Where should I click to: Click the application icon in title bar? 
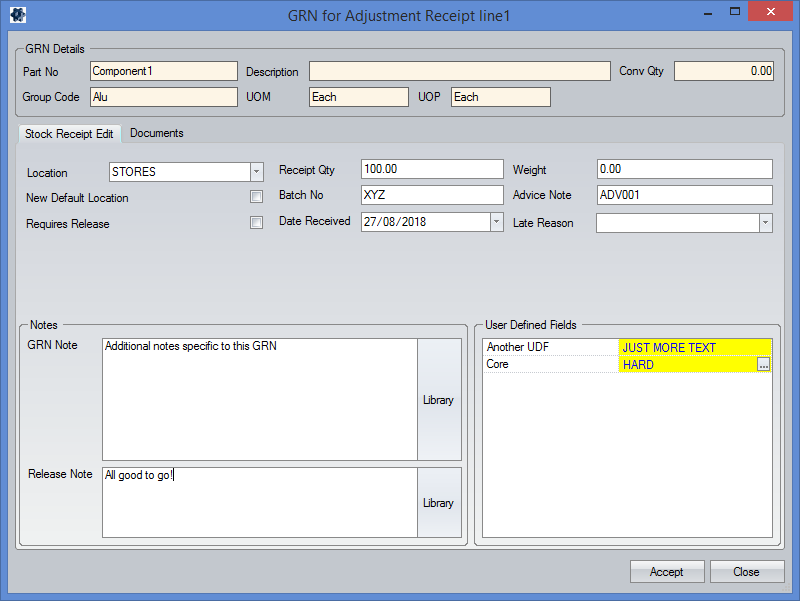coord(17,15)
